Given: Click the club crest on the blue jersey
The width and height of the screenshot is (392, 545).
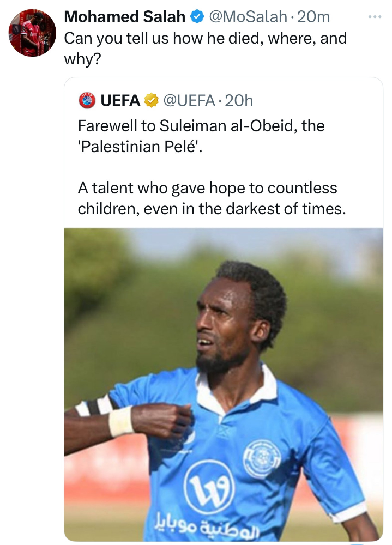Looking at the screenshot, I should 262,455.
